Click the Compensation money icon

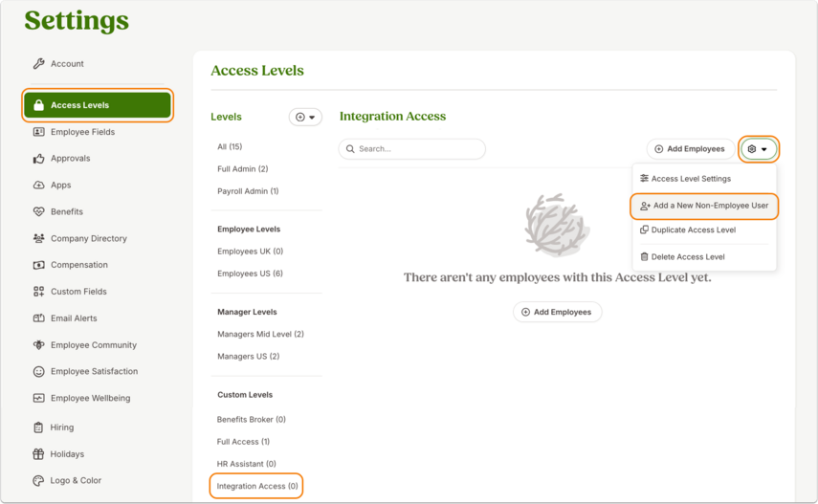click(x=38, y=265)
